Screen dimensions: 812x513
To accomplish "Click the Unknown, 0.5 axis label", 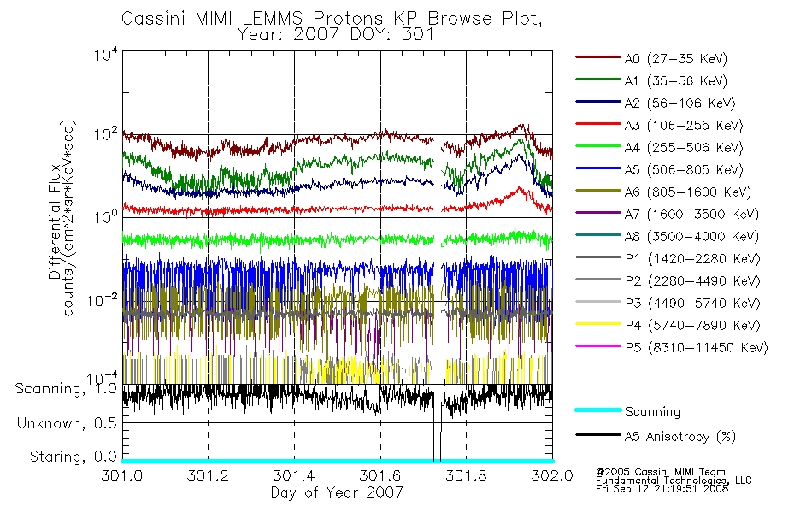I will click(x=68, y=423).
